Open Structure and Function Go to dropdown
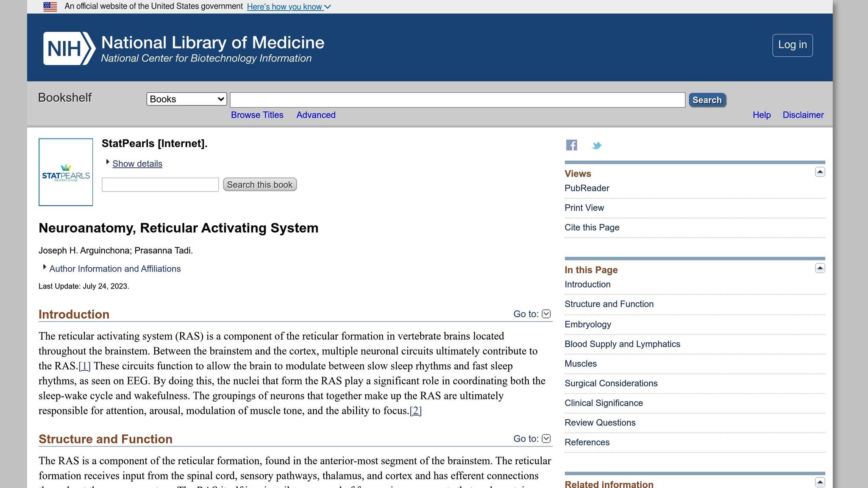The image size is (868, 488). pyautogui.click(x=546, y=438)
